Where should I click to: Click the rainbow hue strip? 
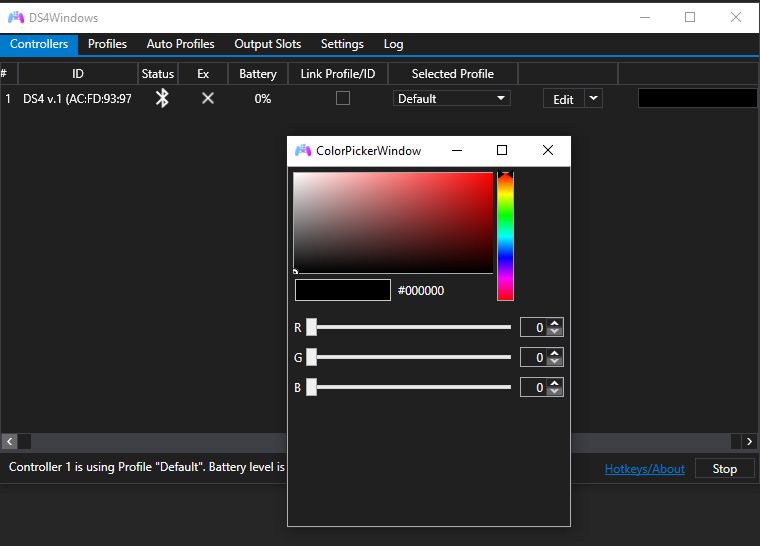click(505, 237)
